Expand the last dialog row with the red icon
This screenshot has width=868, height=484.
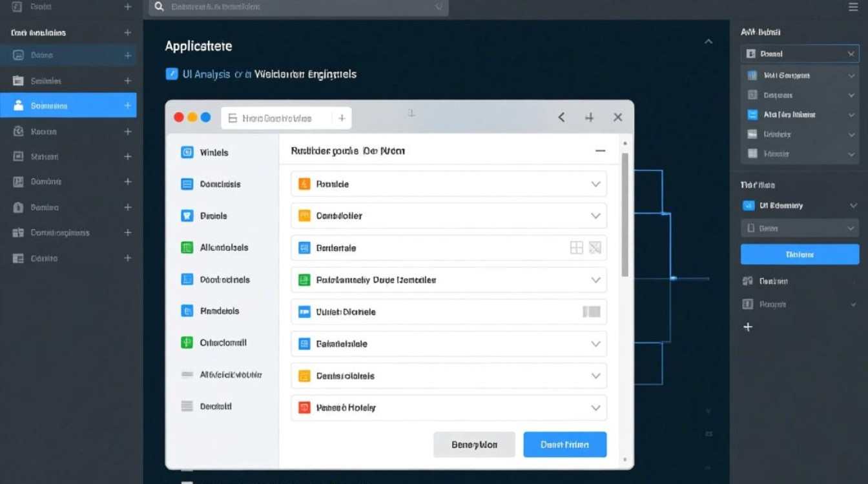[x=595, y=408]
